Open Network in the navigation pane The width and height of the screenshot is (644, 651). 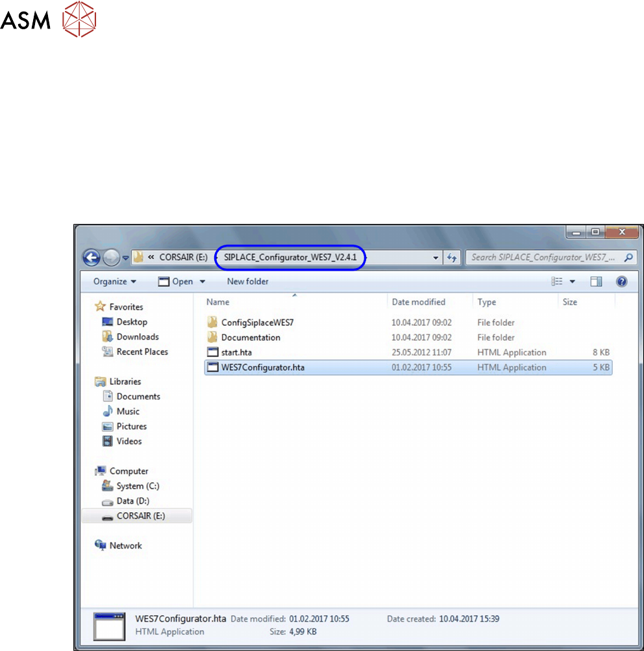coord(125,546)
